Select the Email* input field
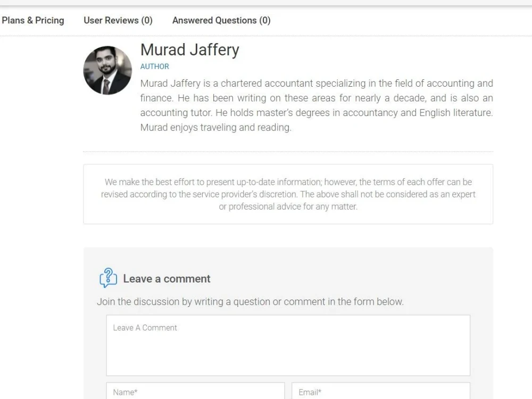 [381, 391]
